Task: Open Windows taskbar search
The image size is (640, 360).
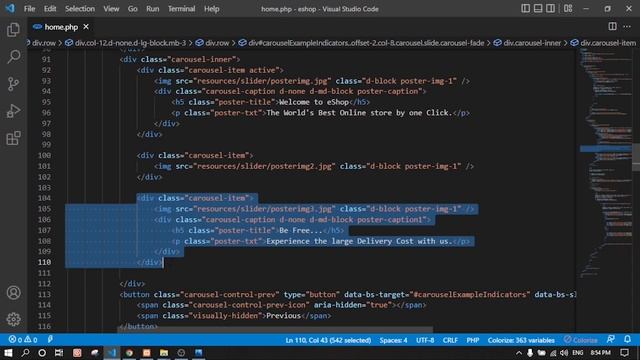Action: pos(25,353)
